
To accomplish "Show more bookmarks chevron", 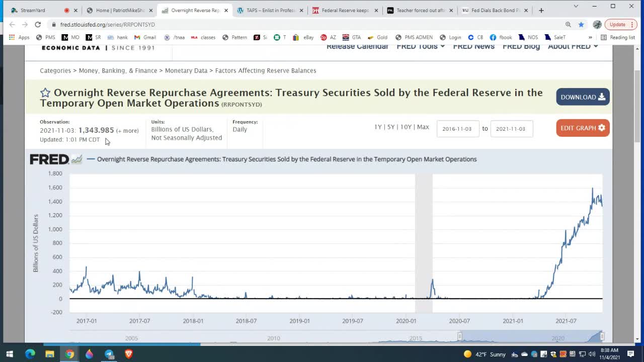I will click(590, 37).
